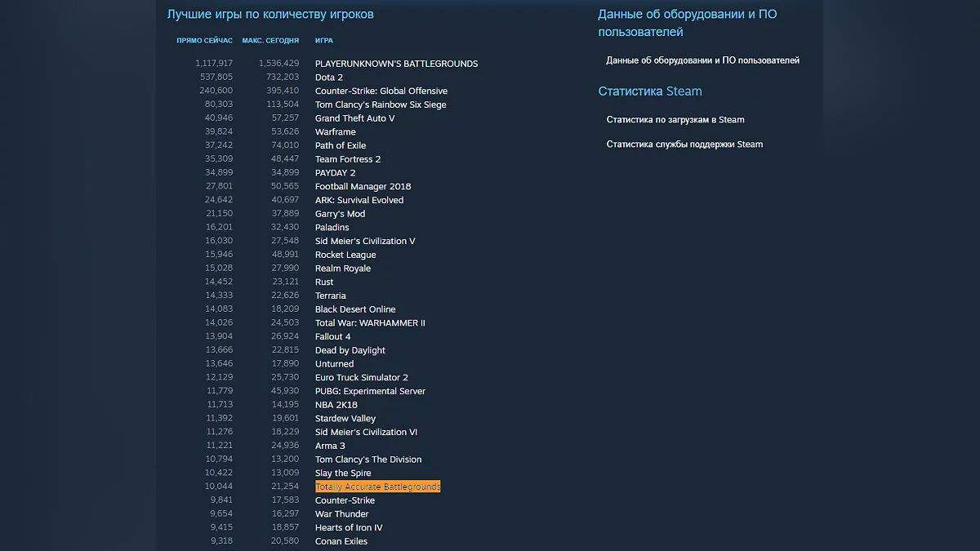Open Euro Truck Simulator 2 link
Image resolution: width=980 pixels, height=551 pixels.
click(x=362, y=377)
